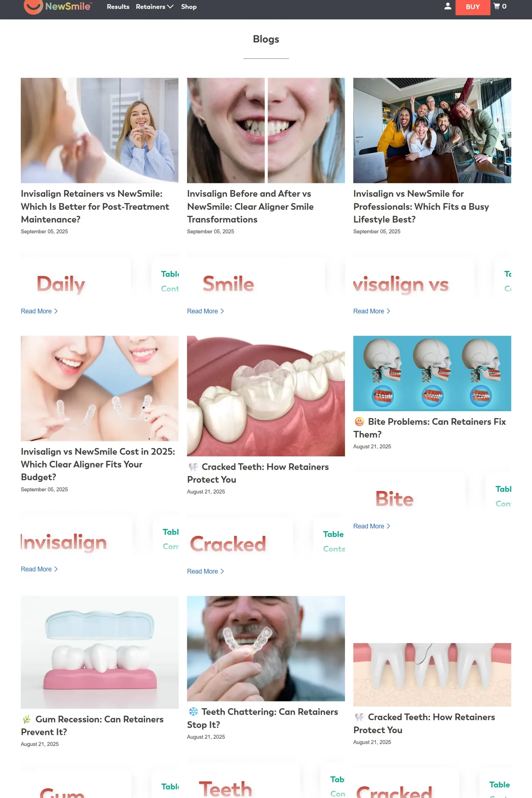Click the red BUY button

click(472, 7)
